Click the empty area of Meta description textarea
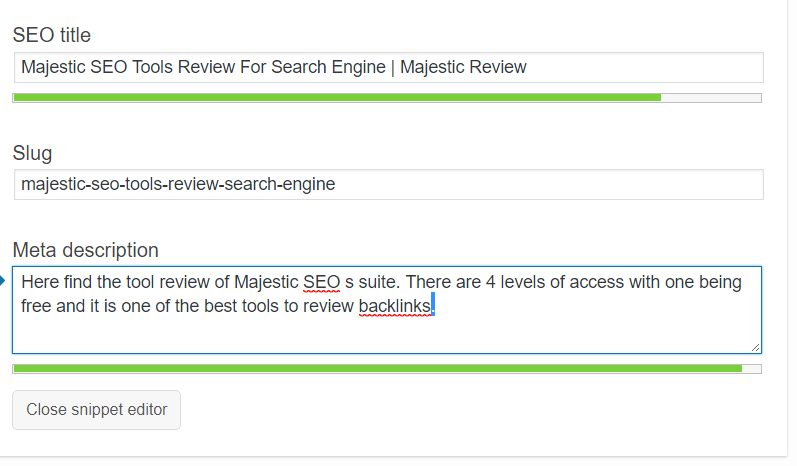This screenshot has width=797, height=466. coord(386,333)
